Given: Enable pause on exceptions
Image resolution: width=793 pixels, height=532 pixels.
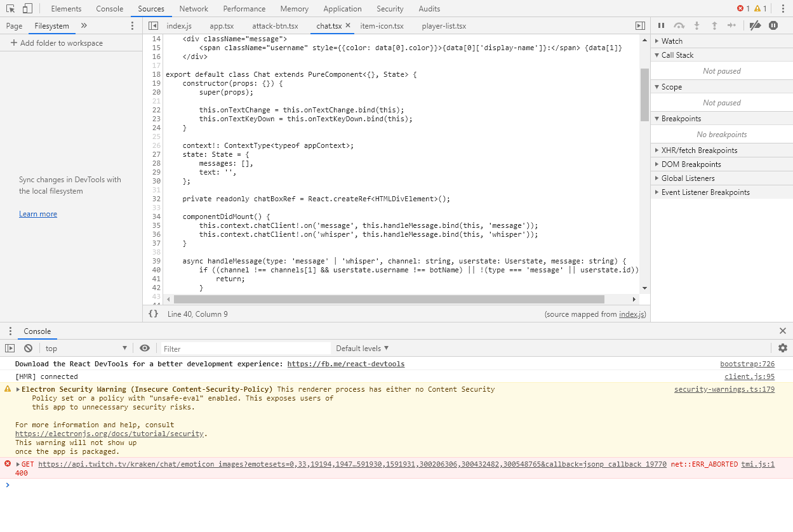Looking at the screenshot, I should (x=772, y=25).
